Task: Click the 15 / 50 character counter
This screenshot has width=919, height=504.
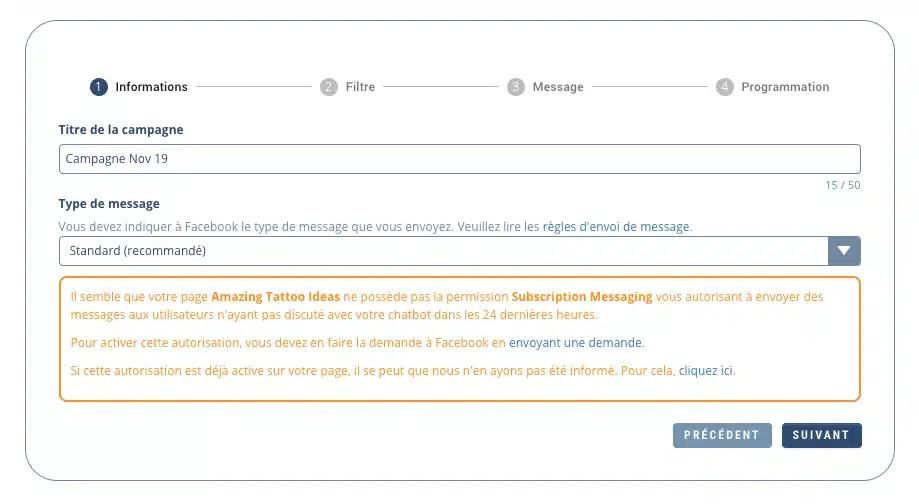Action: click(x=842, y=185)
